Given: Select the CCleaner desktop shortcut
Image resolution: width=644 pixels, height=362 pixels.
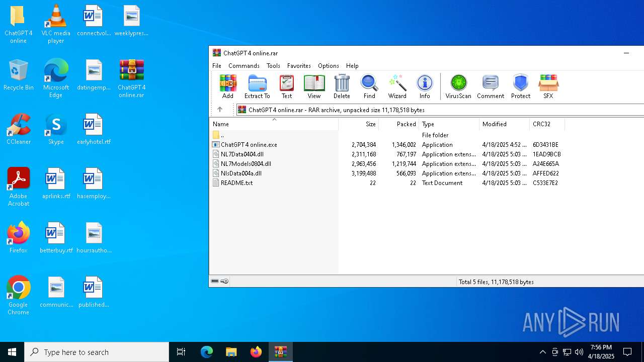Looking at the screenshot, I should [18, 129].
